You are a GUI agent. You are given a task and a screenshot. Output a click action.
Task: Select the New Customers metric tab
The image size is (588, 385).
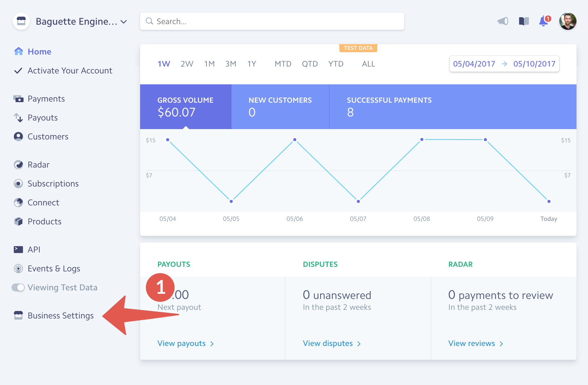[x=280, y=106]
